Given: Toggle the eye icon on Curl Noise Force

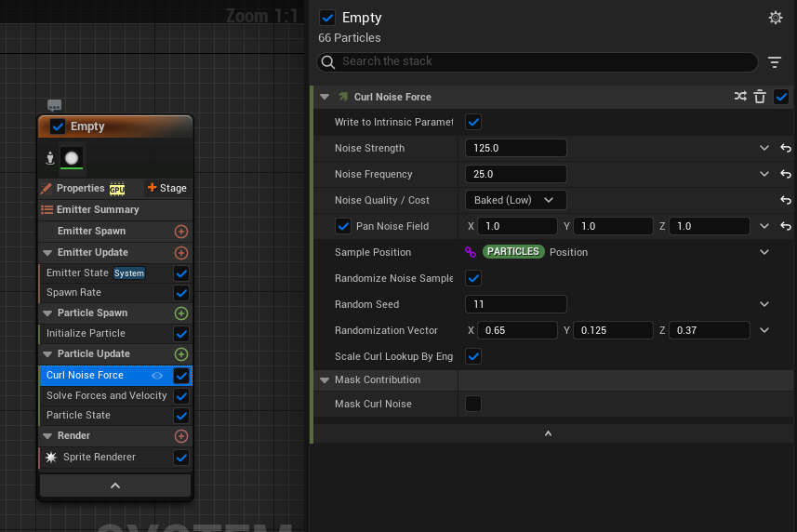Looking at the screenshot, I should (x=157, y=376).
